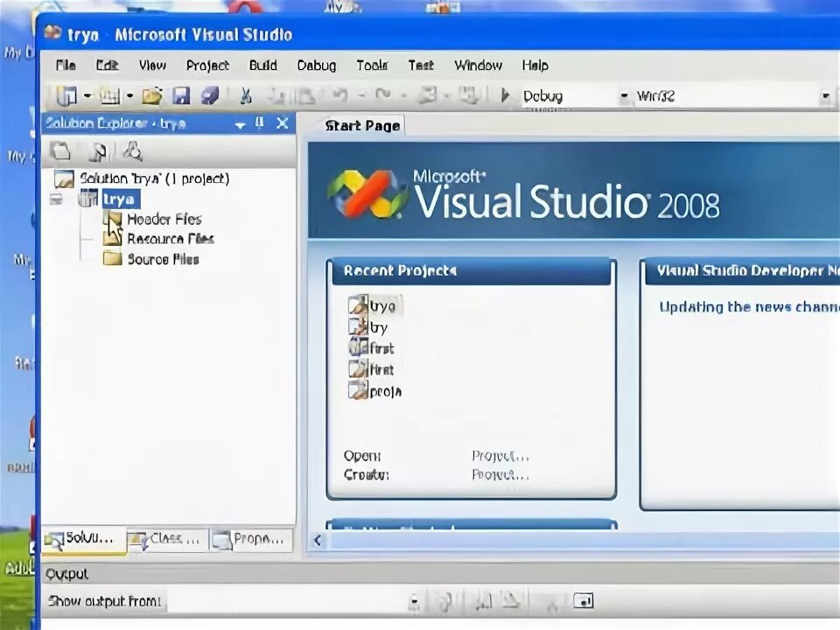Select the trya project node
The image size is (840, 630).
tap(109, 199)
